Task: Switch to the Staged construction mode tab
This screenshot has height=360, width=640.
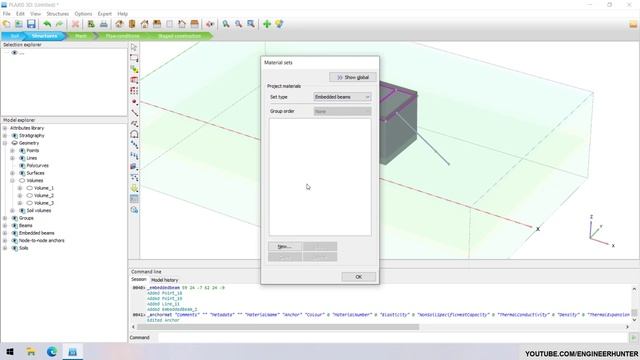Action: [x=180, y=36]
